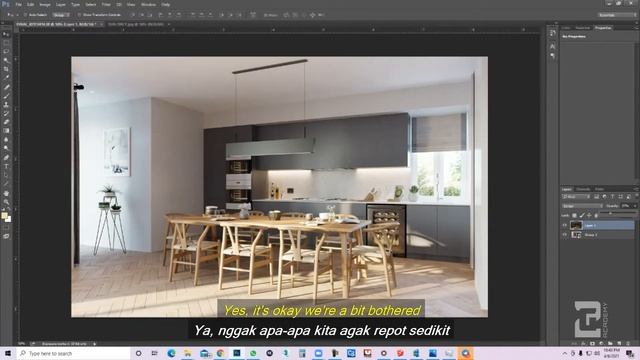Click the Layer 1 thumbnail
Screen dimensions: 640x360
point(576,225)
